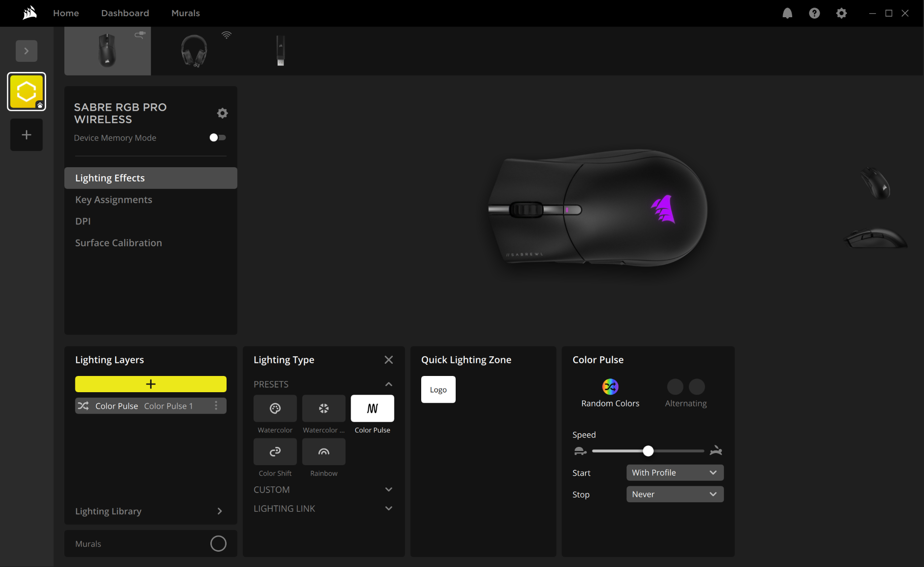Open device settings gear for Sabre mouse
Image resolution: width=924 pixels, height=567 pixels.
point(222,113)
